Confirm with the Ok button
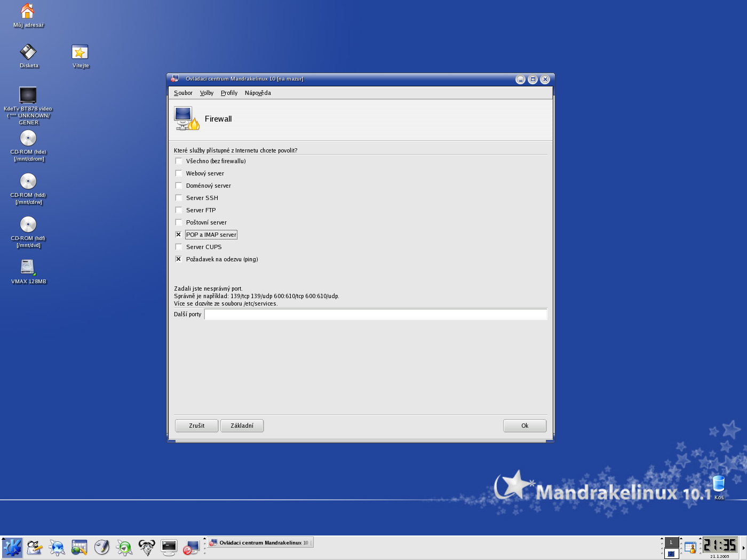 point(525,426)
